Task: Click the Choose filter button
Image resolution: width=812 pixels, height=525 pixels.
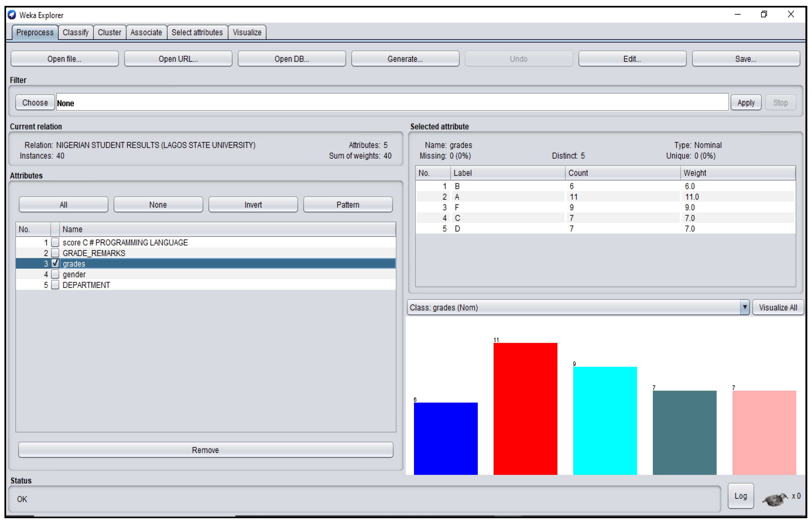Action: click(35, 103)
